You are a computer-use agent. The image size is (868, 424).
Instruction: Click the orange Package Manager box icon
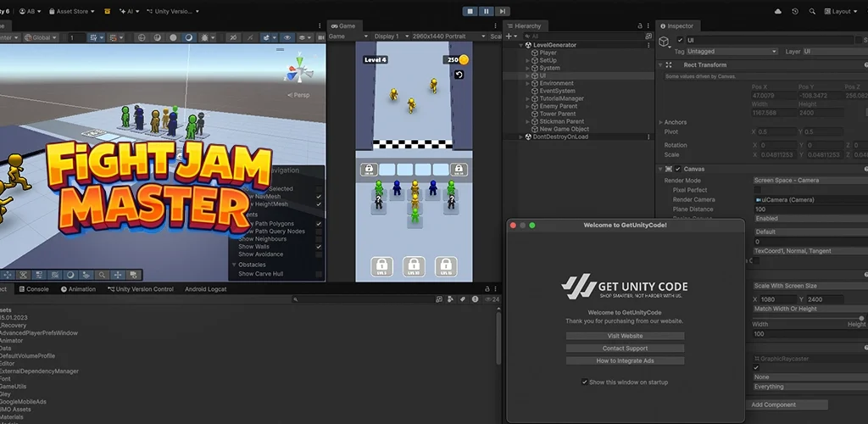pos(108,11)
